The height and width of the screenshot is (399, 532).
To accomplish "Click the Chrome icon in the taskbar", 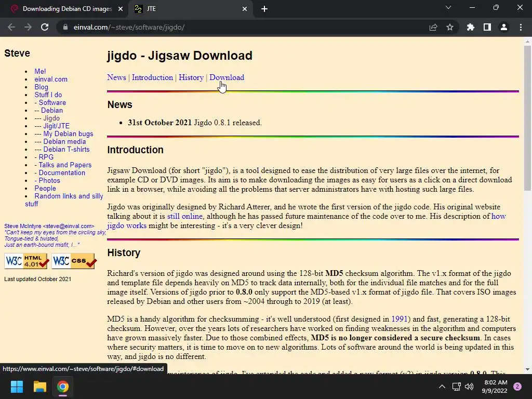I will coord(63,387).
